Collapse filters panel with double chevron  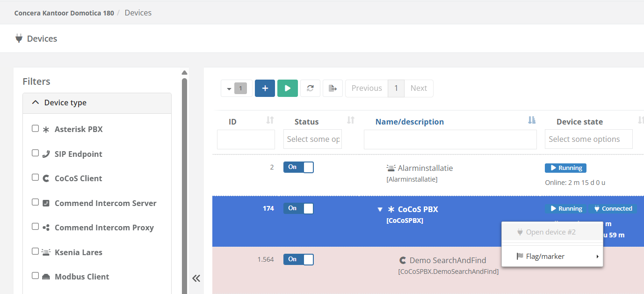coord(196,278)
